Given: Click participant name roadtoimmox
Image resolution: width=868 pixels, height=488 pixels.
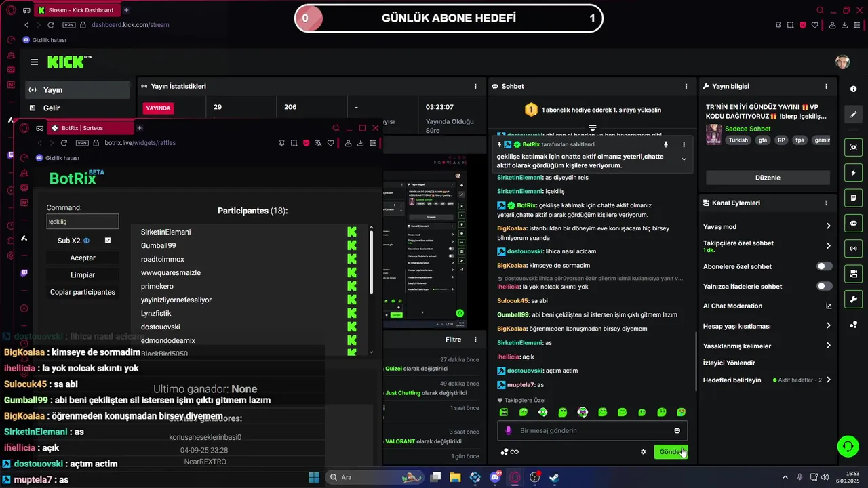Looking at the screenshot, I should [163, 259].
